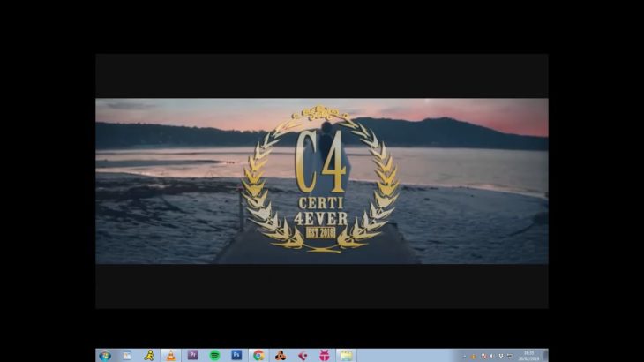This screenshot has height=362, width=644.
Task: Show hidden system tray icons
Action: (465, 355)
